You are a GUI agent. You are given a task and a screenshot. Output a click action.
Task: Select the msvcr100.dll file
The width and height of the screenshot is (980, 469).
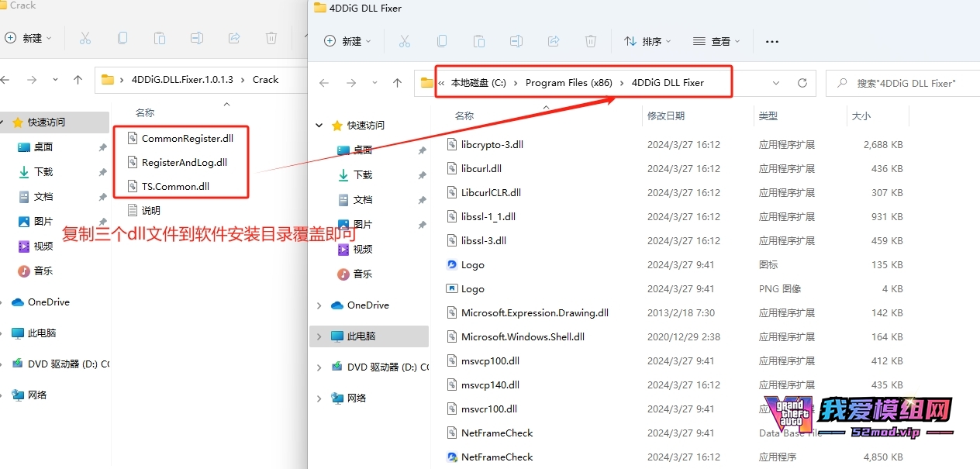488,409
